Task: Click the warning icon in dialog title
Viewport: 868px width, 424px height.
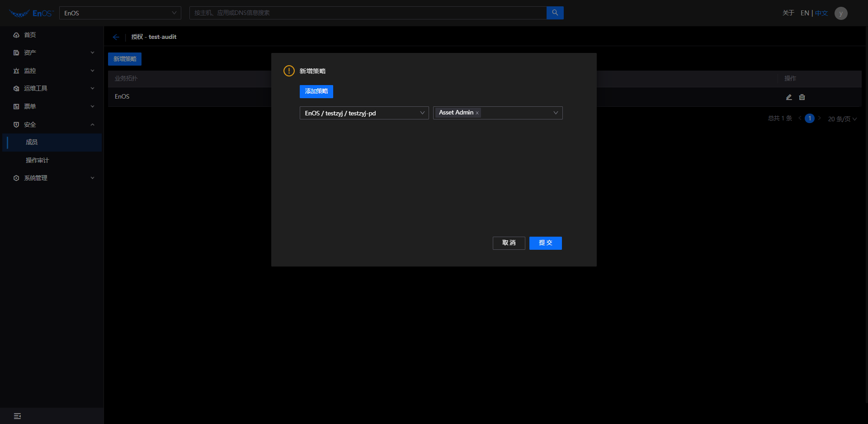Action: (289, 71)
